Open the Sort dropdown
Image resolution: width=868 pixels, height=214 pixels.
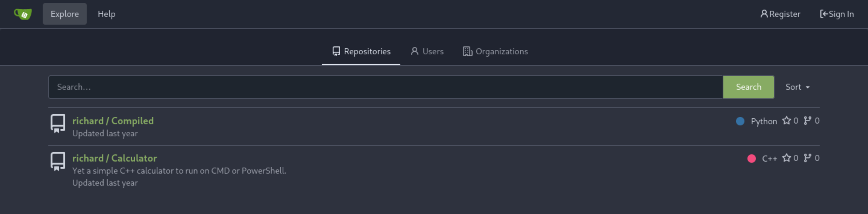797,87
